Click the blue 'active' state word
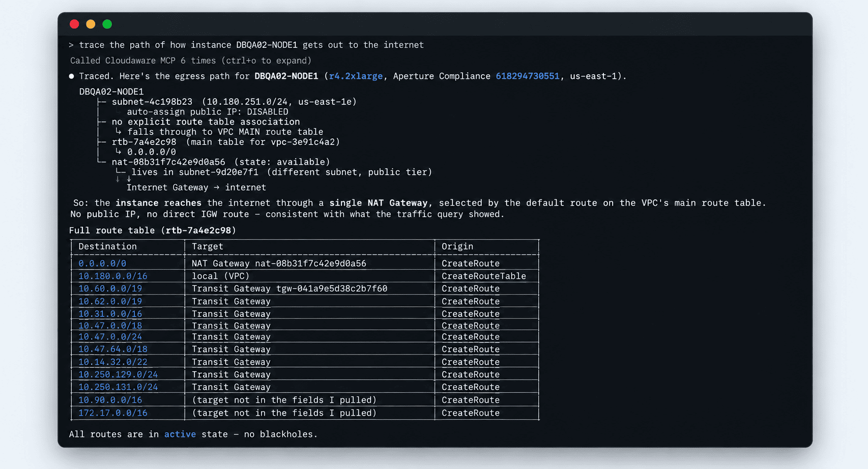The height and width of the screenshot is (469, 868). pyautogui.click(x=180, y=434)
